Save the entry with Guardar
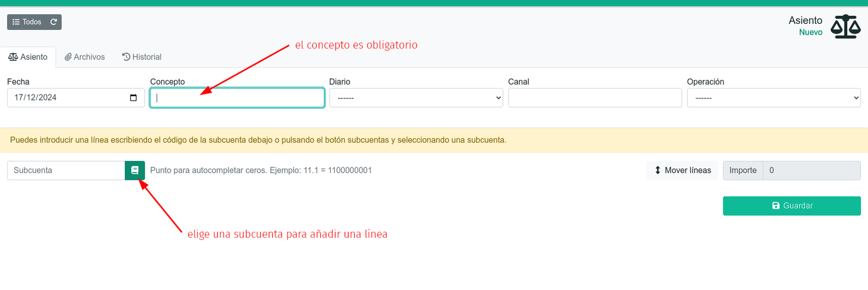The width and height of the screenshot is (868, 290). click(x=792, y=206)
